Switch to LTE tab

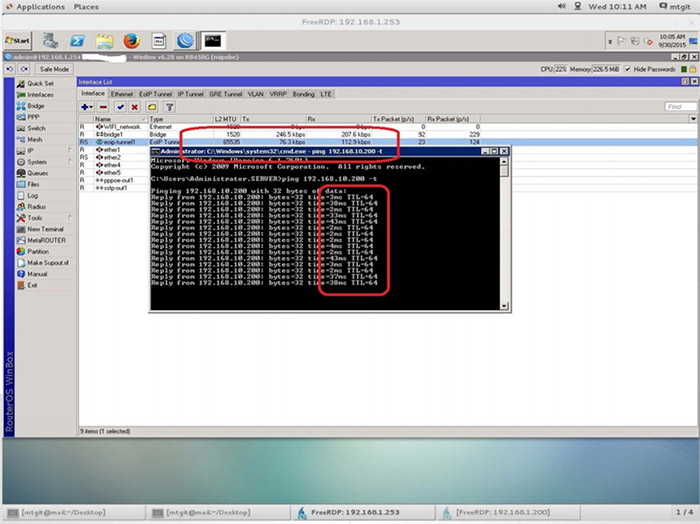coord(326,94)
